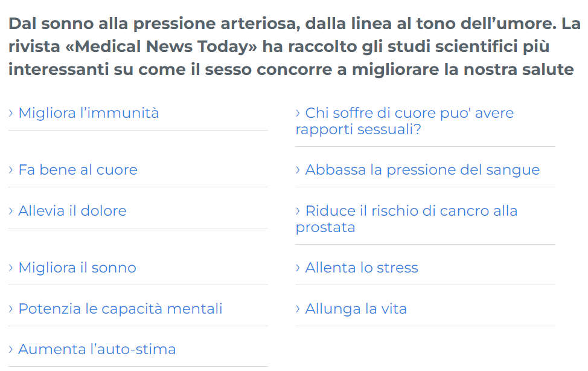Click chevron before 'Abbassa la pressione del sangue'

298,170
